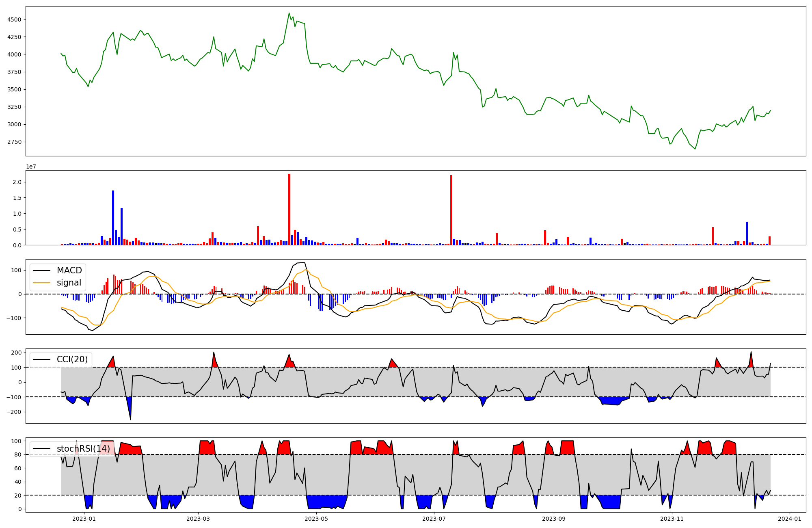Click the tall red volume bar in July

[451, 210]
